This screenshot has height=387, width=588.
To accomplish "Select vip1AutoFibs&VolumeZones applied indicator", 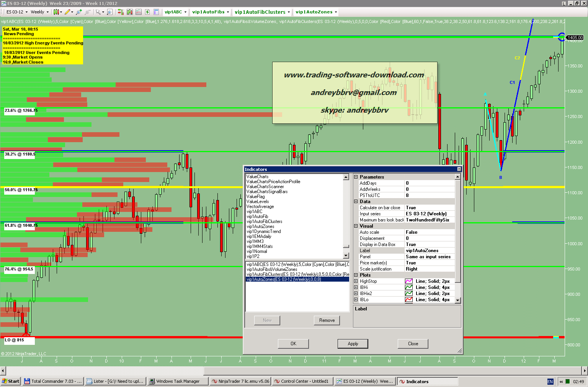I will point(272,269).
